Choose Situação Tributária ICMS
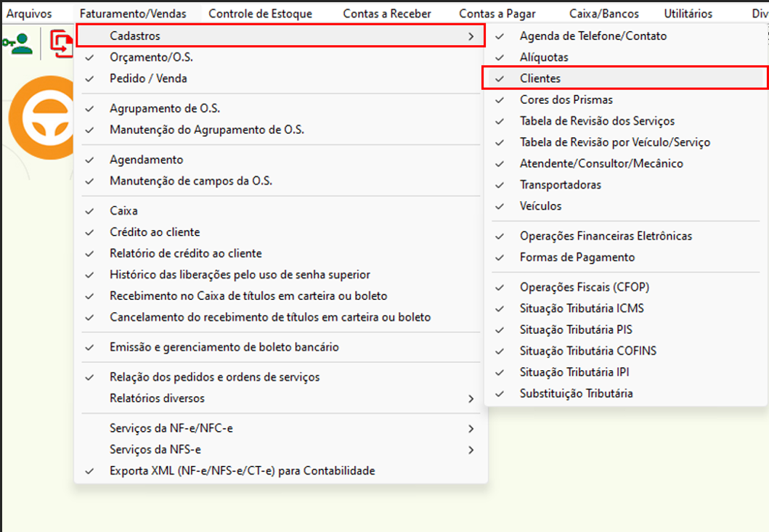The width and height of the screenshot is (769, 532). [625, 308]
